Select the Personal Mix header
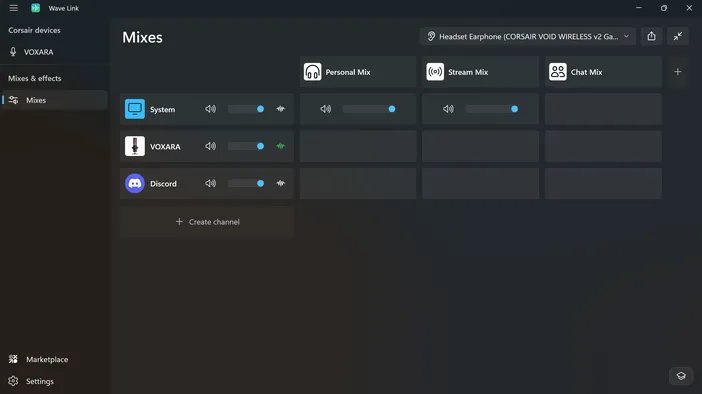This screenshot has height=394, width=702. [x=358, y=72]
